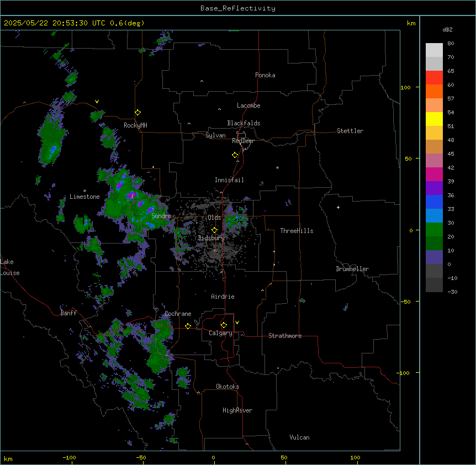The image size is (476, 465).
Task: Select the yellow diamond marker south of RedDeer
Action: tap(235, 155)
